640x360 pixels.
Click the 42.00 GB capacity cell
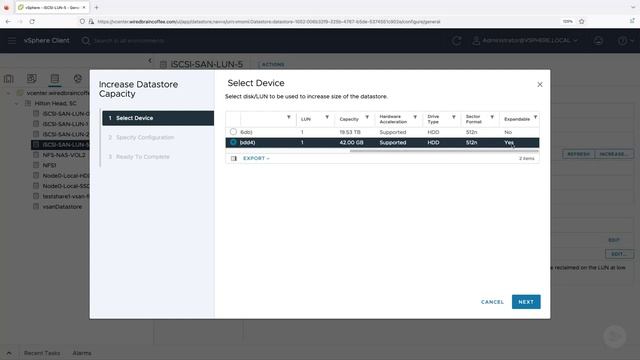pos(351,142)
